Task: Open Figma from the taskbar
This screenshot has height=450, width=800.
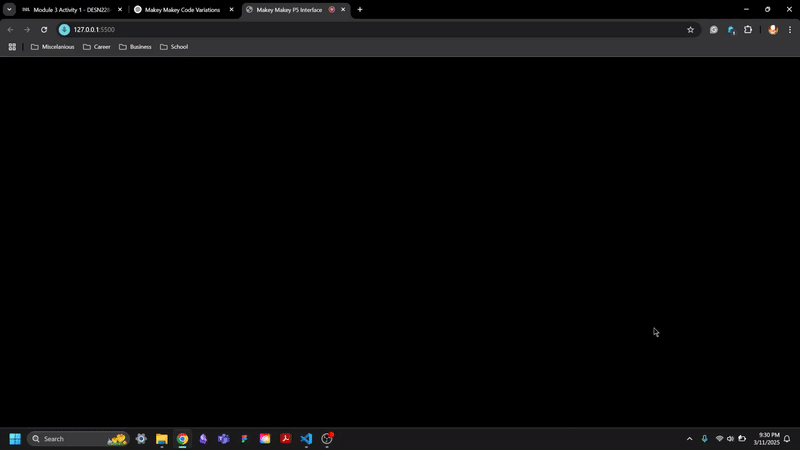Action: 244,439
